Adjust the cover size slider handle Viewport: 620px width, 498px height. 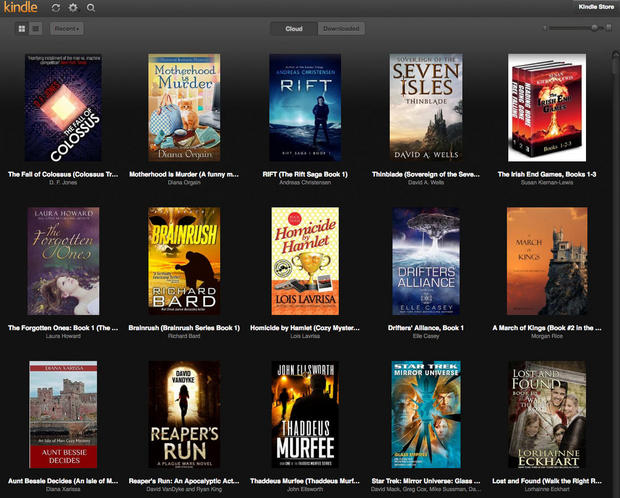click(x=594, y=28)
